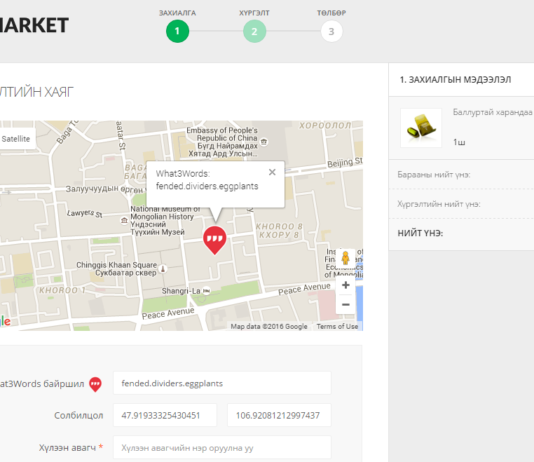534x462 pixels.
Task: Switch map to Satellite view
Action: (16, 139)
